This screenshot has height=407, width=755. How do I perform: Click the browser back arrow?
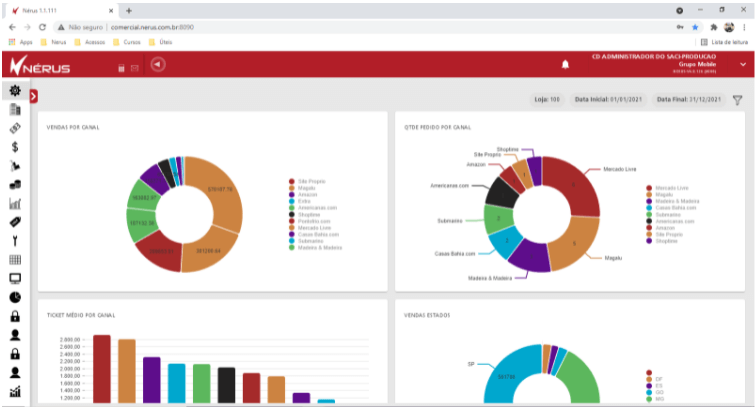pyautogui.click(x=13, y=27)
